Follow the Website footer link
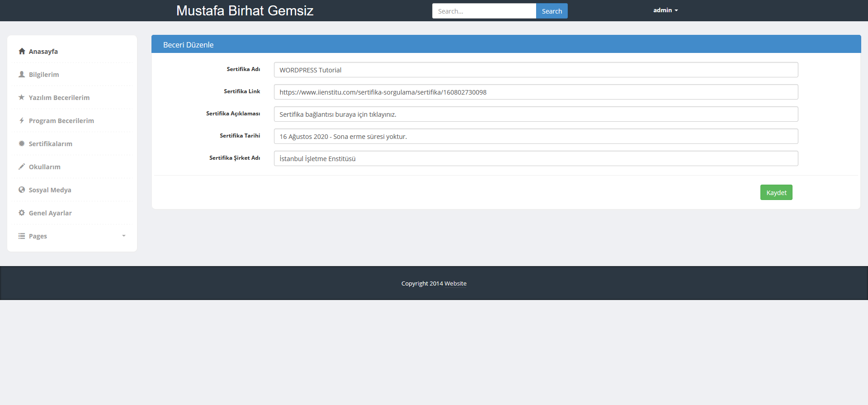 [x=455, y=283]
